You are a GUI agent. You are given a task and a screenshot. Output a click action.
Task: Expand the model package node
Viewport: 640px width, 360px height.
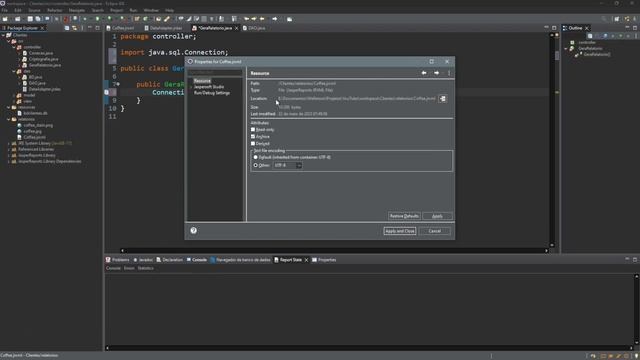coord(14,96)
